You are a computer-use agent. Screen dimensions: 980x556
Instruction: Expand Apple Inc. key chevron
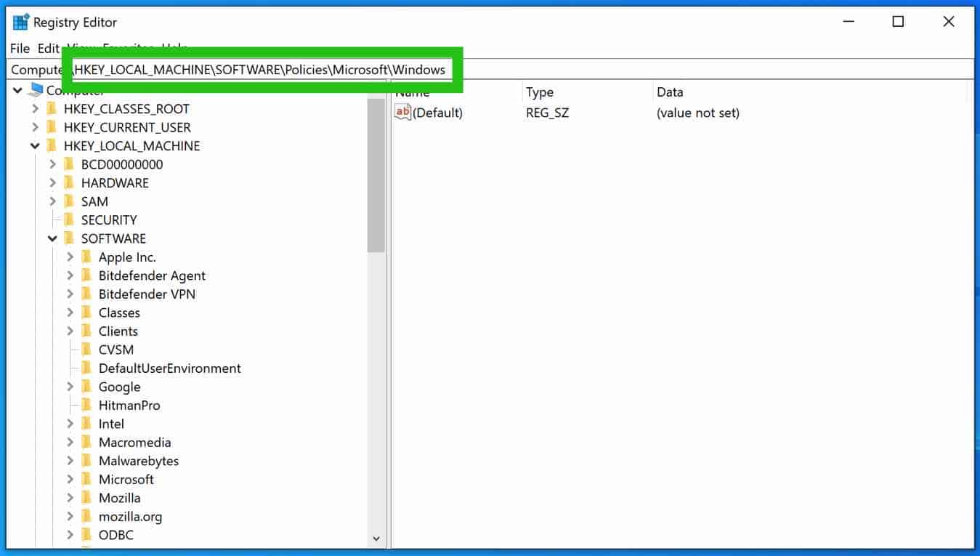pos(70,257)
